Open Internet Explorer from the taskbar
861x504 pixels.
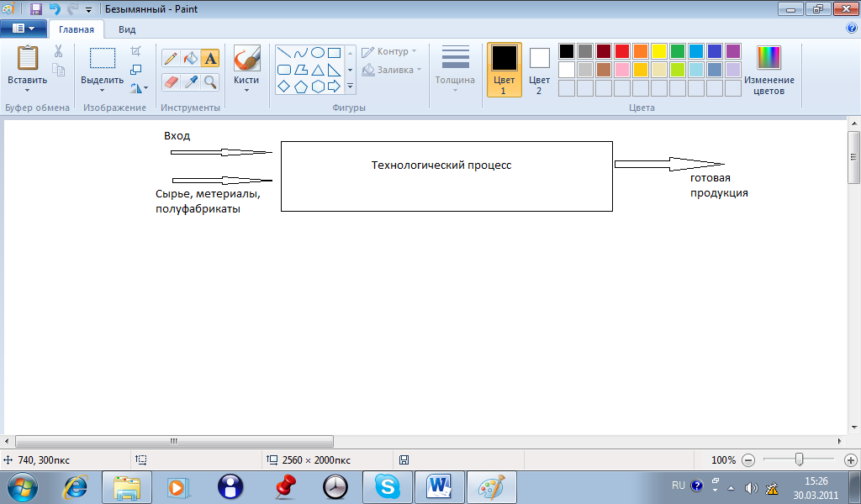[x=76, y=487]
